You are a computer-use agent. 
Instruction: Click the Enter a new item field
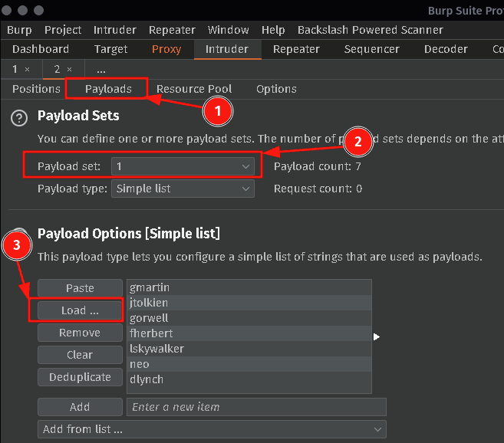pos(255,407)
